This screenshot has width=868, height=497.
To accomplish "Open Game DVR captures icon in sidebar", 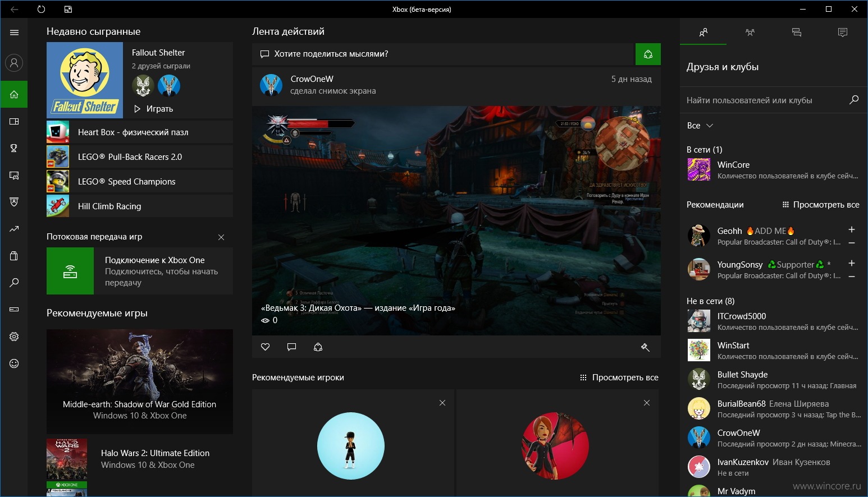I will point(14,175).
